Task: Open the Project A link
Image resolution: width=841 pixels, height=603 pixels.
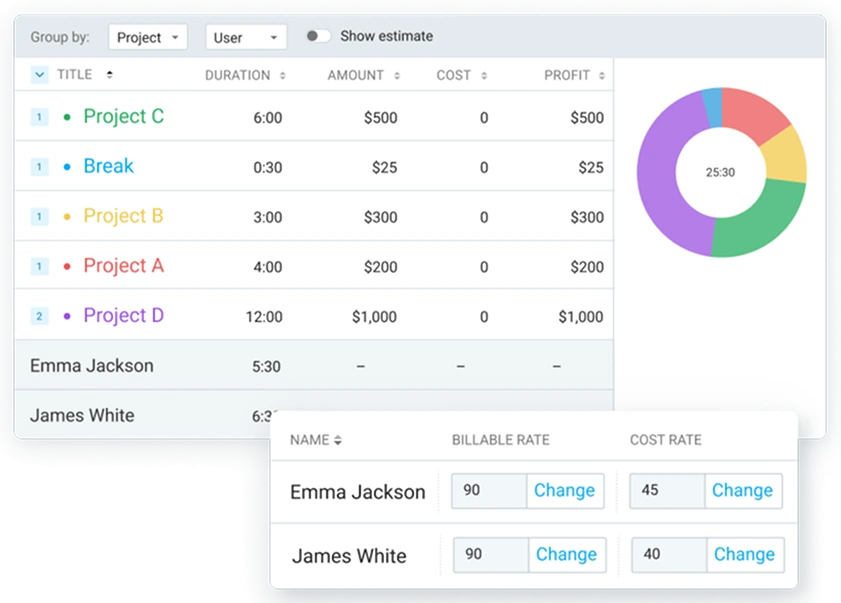Action: 124,266
